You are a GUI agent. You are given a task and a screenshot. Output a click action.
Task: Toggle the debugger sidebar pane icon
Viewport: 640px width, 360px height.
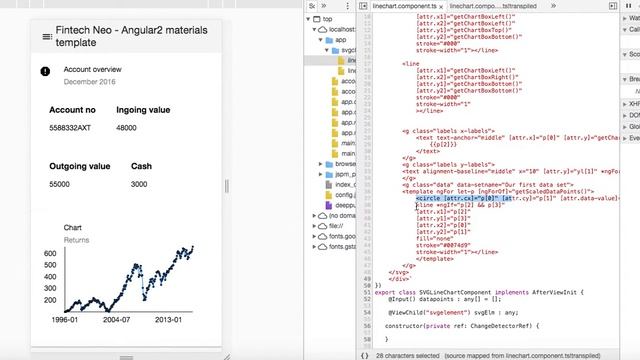pyautogui.click(x=613, y=6)
